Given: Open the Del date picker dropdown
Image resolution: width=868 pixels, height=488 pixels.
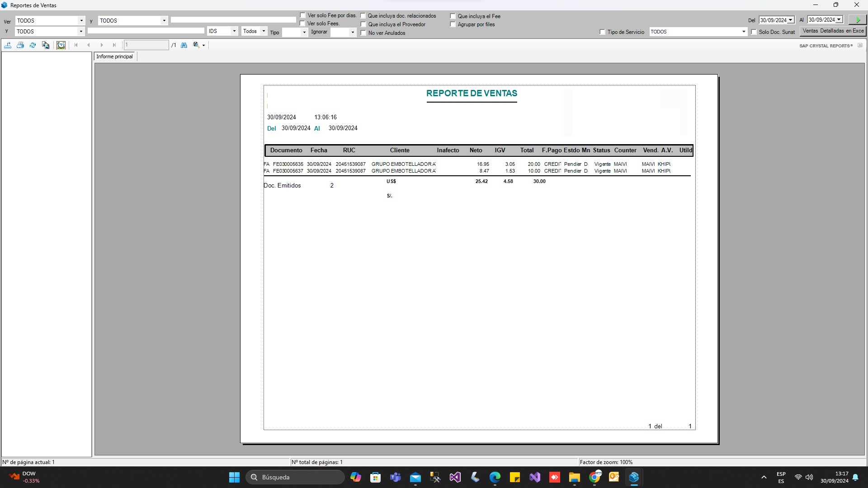Looking at the screenshot, I should coord(791,20).
